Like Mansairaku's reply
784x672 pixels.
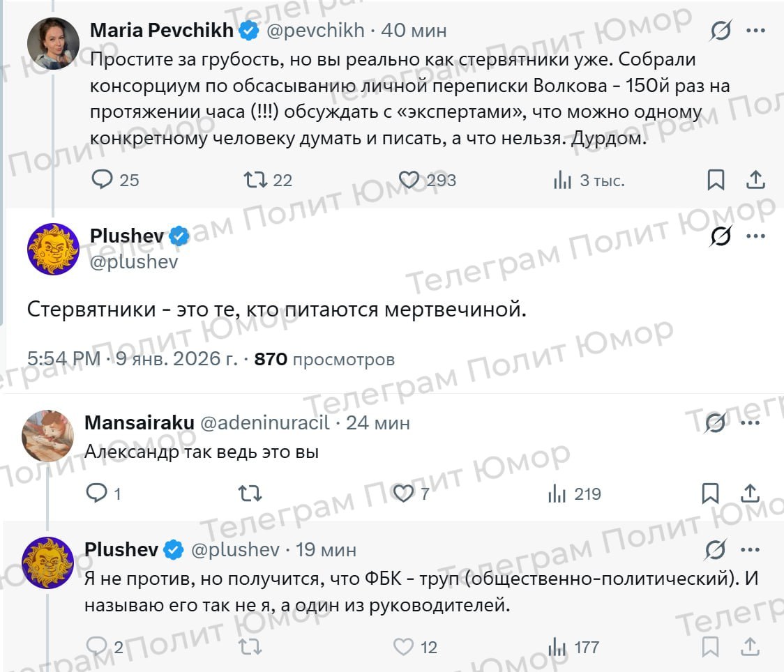403,494
